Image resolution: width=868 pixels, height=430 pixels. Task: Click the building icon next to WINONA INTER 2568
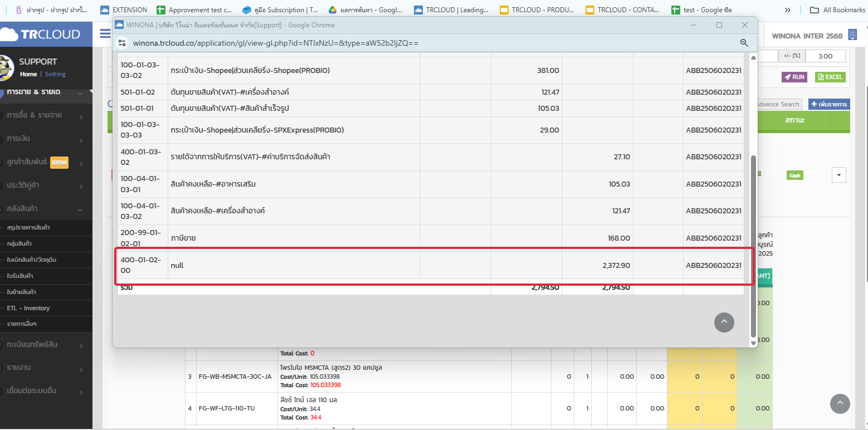[x=852, y=35]
